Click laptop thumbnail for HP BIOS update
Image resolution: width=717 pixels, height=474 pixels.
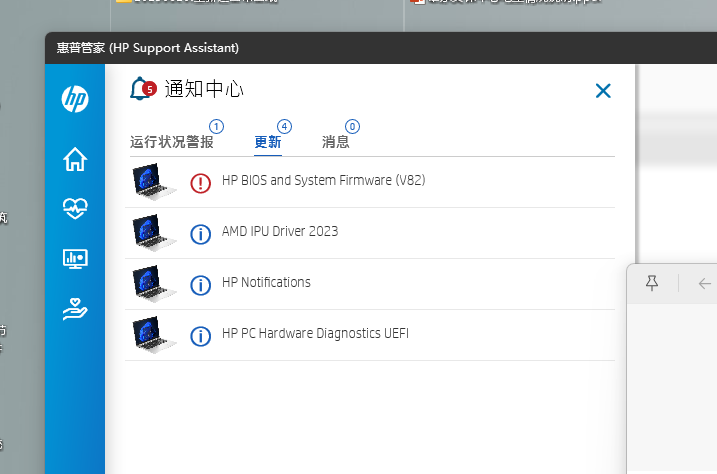click(x=154, y=182)
